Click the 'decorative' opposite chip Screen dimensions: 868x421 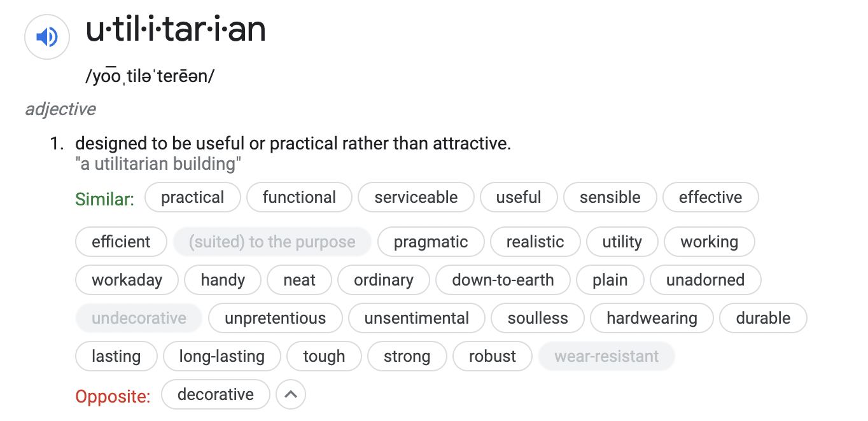[216, 394]
